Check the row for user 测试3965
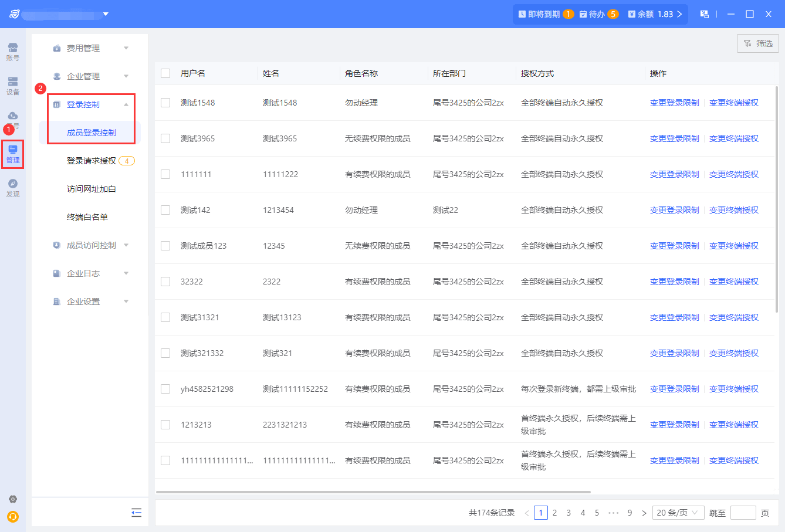This screenshot has height=532, width=785. point(165,138)
